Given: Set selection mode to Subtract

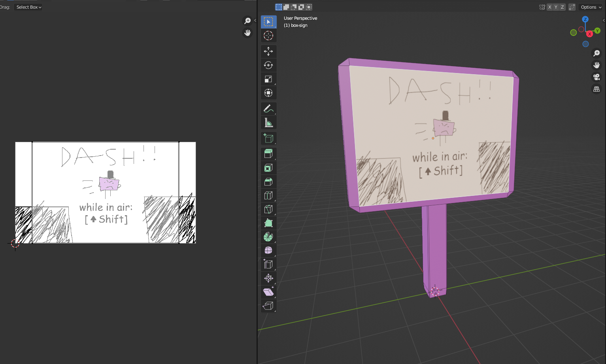Looking at the screenshot, I should click(294, 7).
